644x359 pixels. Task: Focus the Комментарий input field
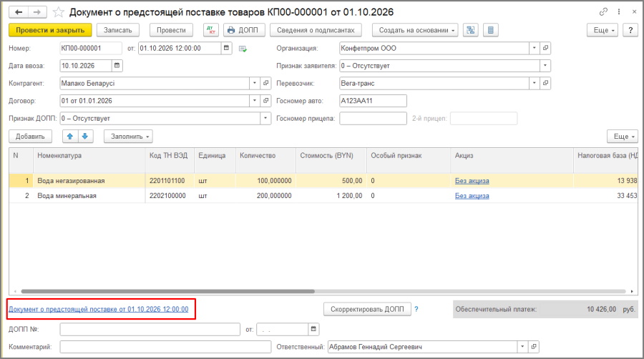pyautogui.click(x=165, y=347)
